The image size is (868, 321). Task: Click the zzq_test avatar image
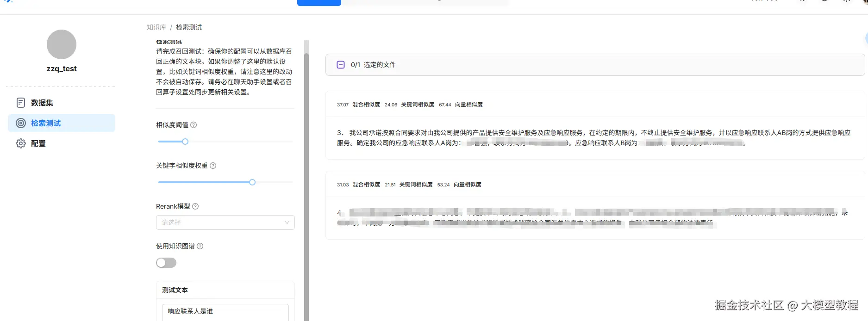(x=62, y=44)
